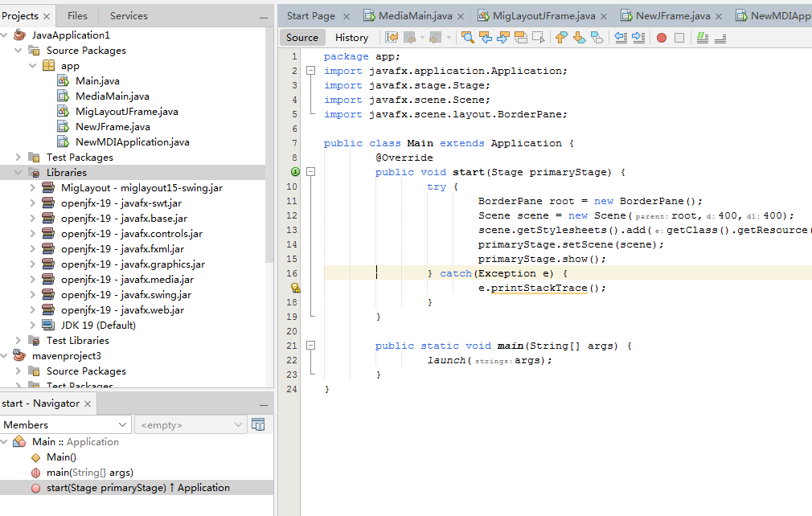812x516 pixels.
Task: Click the History view button
Action: pos(351,37)
